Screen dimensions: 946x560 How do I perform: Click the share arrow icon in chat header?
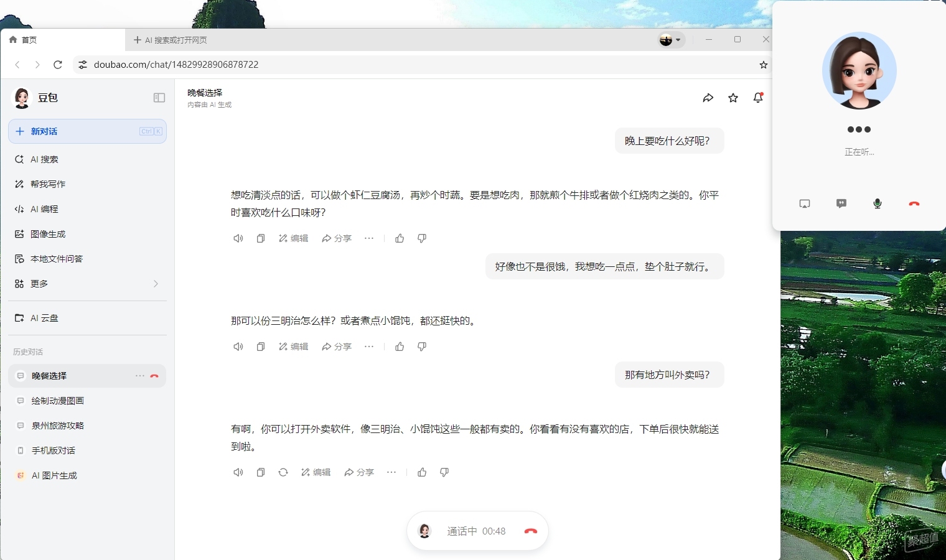click(x=708, y=98)
